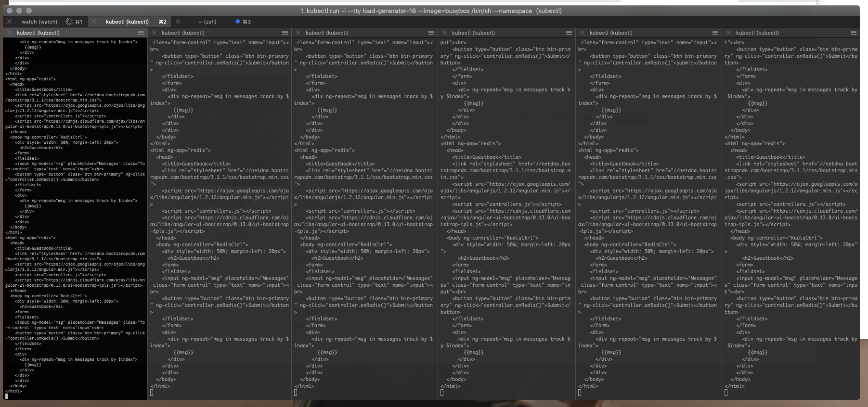Open hamburger menu of second pane from left

285,33
